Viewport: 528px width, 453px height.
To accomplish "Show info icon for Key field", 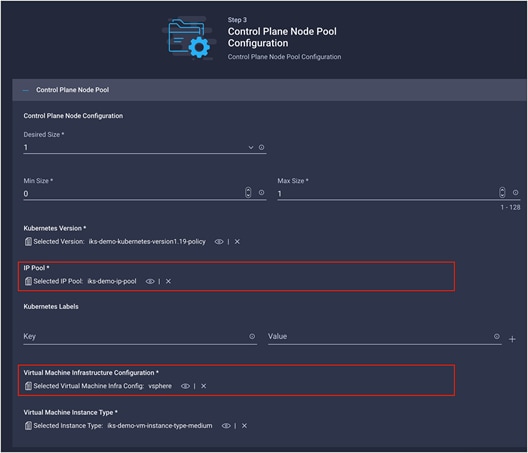I will [252, 336].
